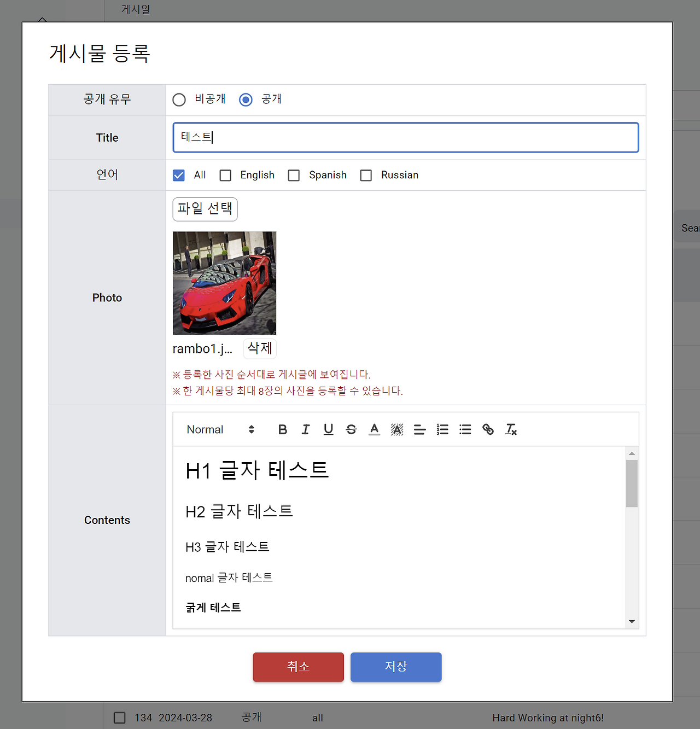Create a bulleted list
700x729 pixels.
pos(465,429)
